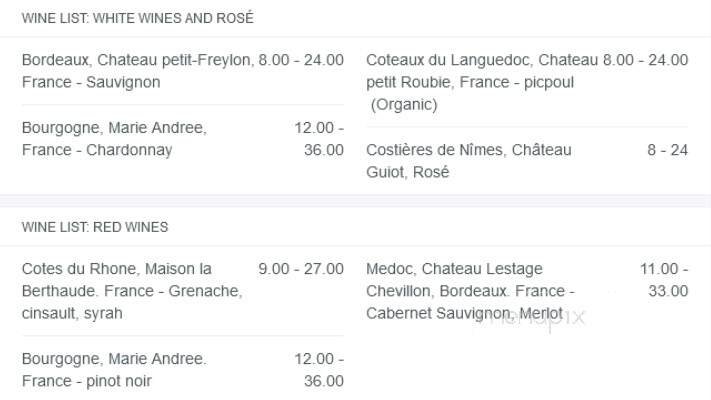
Task: Click the menupix watermark
Action: coord(547,318)
